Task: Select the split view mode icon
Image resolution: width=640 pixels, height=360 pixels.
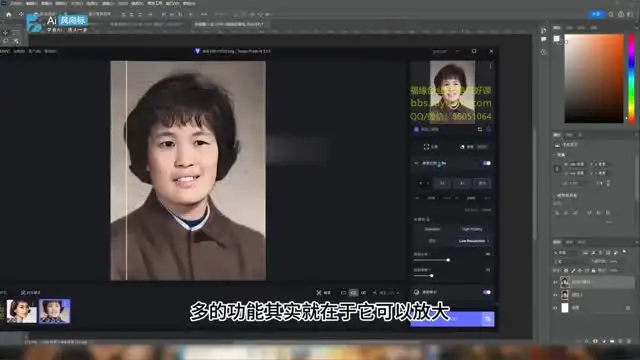Action: point(353,293)
